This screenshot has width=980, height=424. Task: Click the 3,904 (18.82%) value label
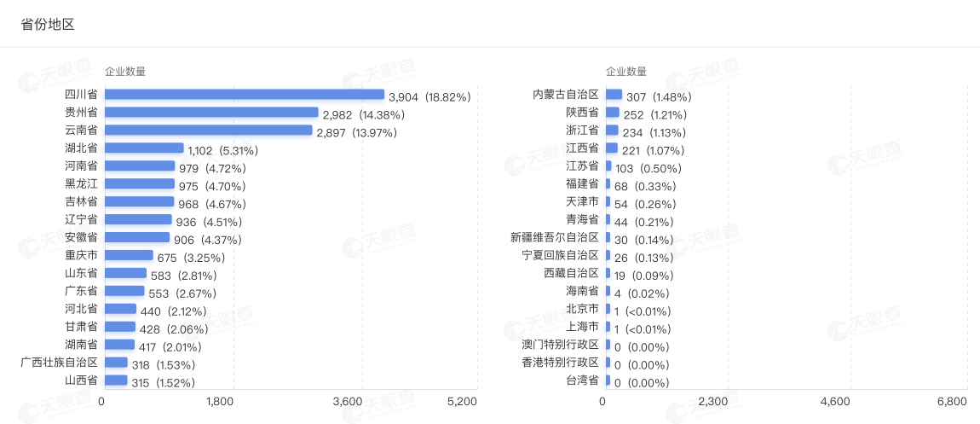[429, 97]
